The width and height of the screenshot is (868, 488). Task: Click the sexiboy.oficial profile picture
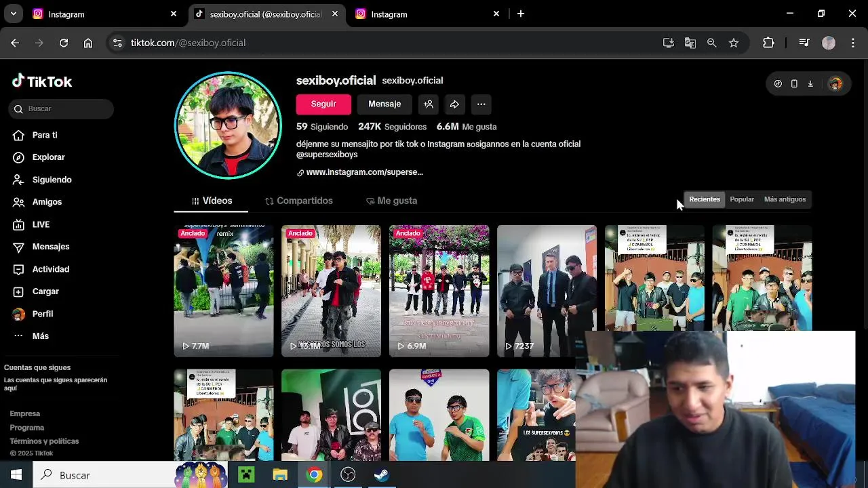pos(228,125)
